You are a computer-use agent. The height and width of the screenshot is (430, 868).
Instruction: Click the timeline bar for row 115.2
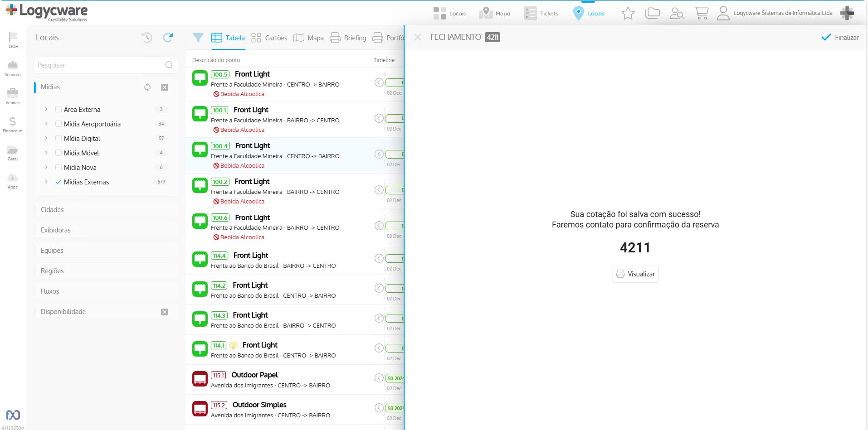[395, 408]
